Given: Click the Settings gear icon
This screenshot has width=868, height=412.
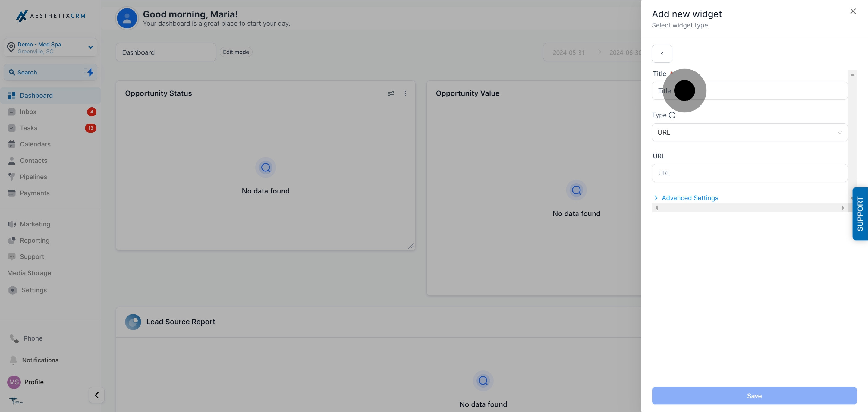Looking at the screenshot, I should coord(12,290).
